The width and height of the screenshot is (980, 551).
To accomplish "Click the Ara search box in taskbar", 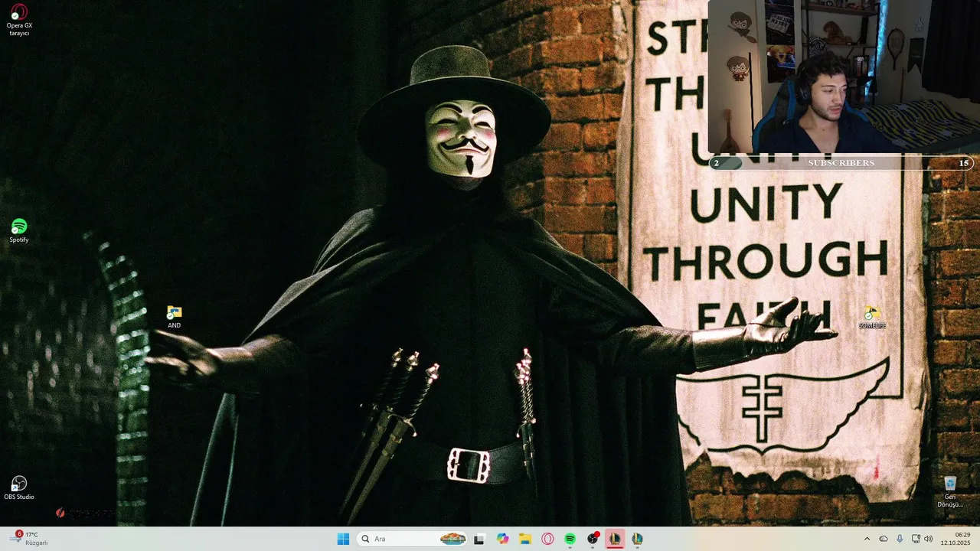I will 413,539.
